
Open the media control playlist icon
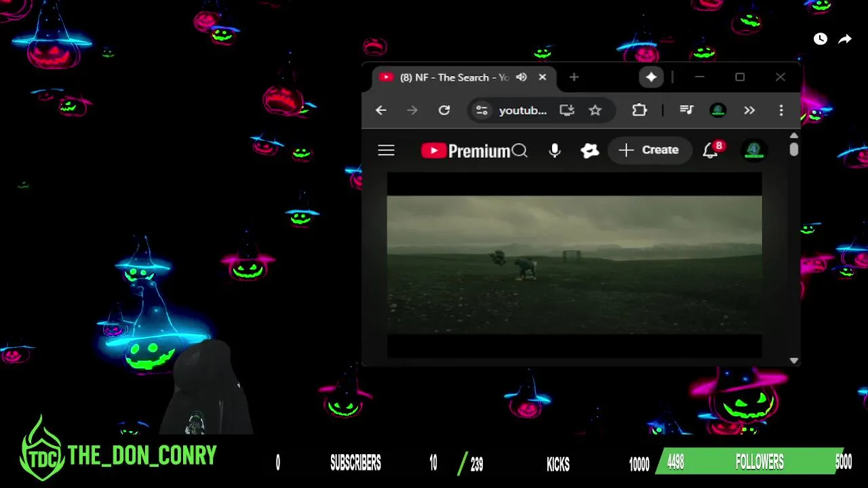(x=686, y=110)
